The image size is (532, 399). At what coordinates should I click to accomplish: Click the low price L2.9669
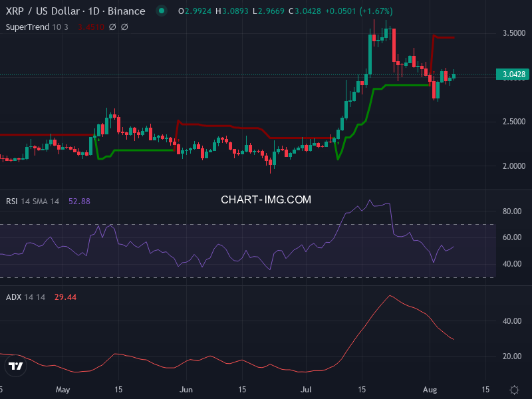tap(269, 11)
